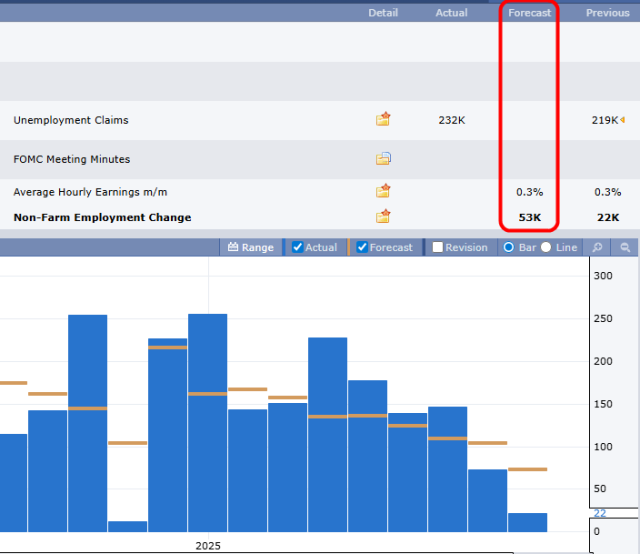Click the chart zoom-in magnifier icon
Image resolution: width=640 pixels, height=554 pixels.
[597, 247]
